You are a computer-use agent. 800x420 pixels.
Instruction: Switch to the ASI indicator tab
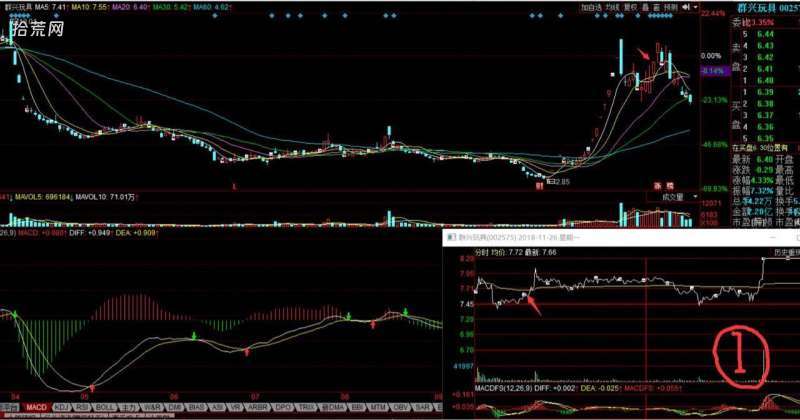pyautogui.click(x=218, y=407)
